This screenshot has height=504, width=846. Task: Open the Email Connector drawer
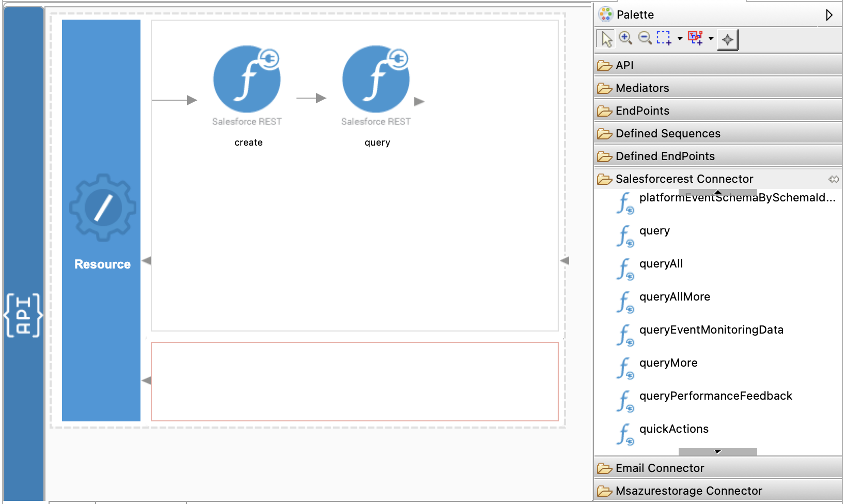coord(718,468)
